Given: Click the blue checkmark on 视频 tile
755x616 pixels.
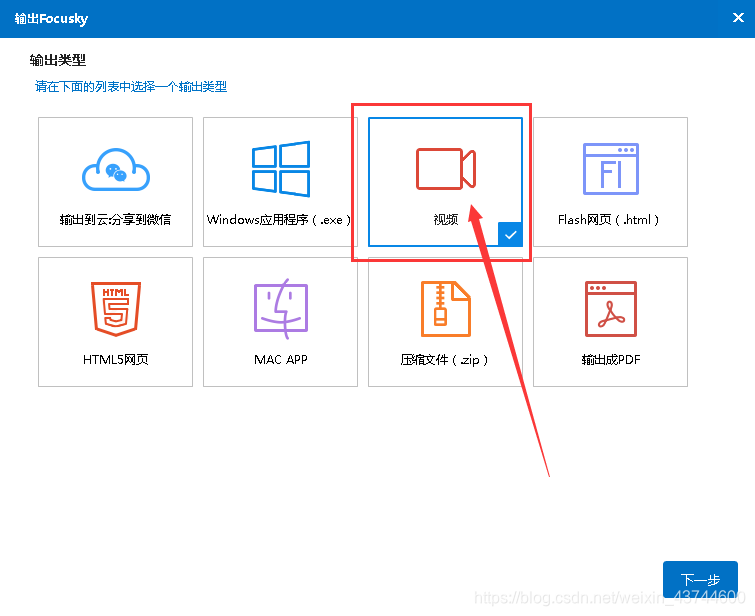Looking at the screenshot, I should point(510,235).
